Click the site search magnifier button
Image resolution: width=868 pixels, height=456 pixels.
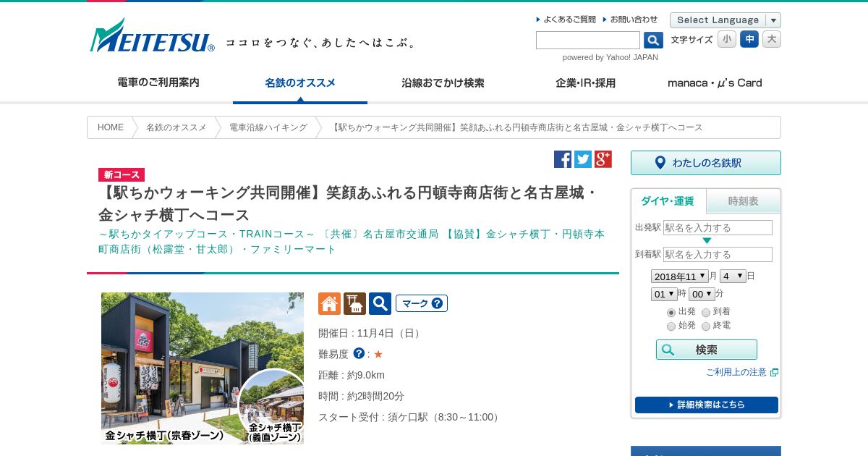[653, 41]
